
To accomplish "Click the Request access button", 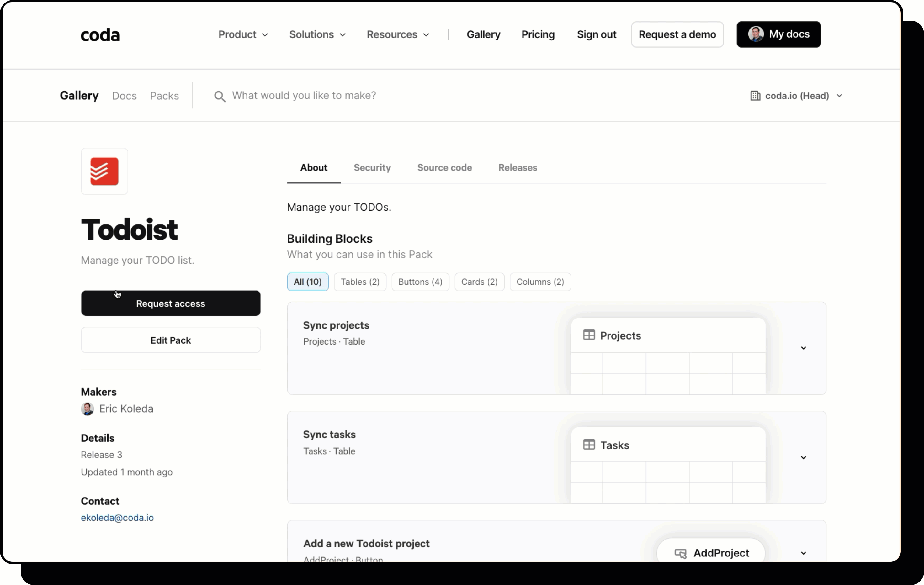I will click(x=171, y=303).
